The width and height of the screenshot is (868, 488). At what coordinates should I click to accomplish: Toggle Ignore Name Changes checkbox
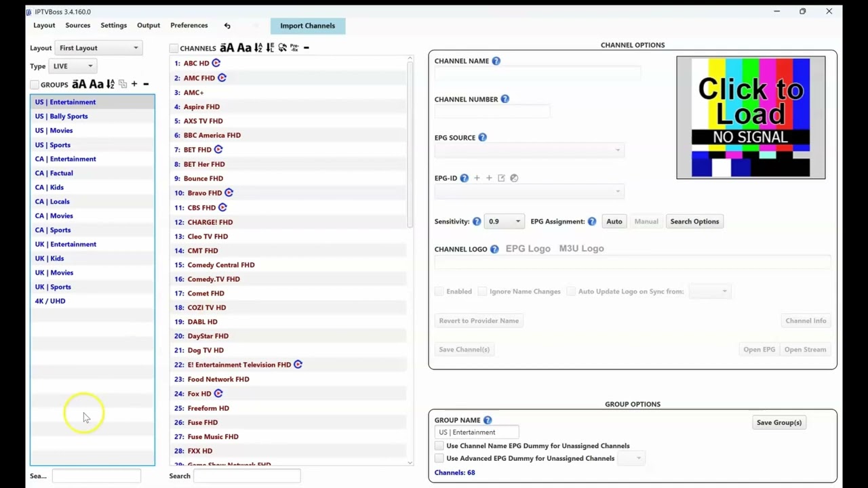pos(482,291)
